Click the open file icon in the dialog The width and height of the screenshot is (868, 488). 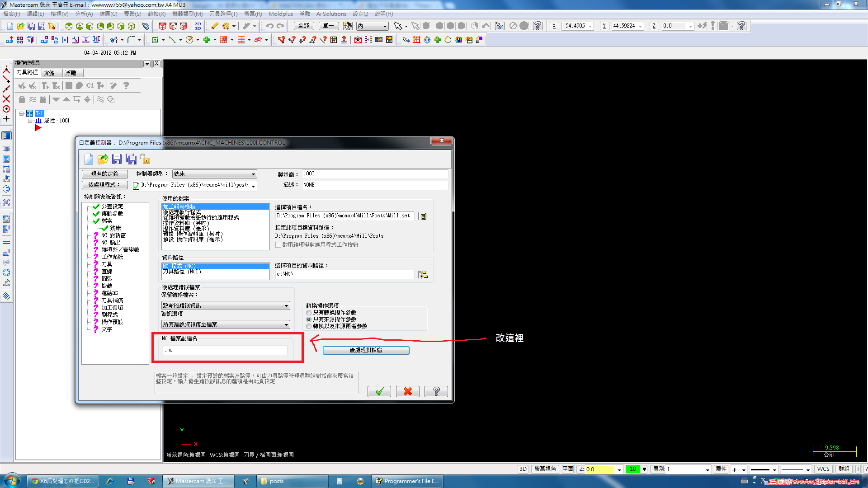pos(103,159)
